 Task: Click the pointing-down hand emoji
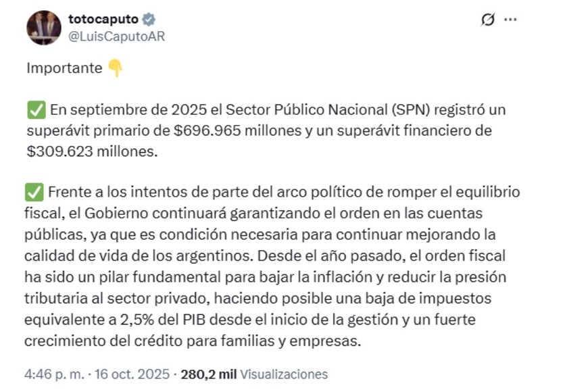point(116,68)
